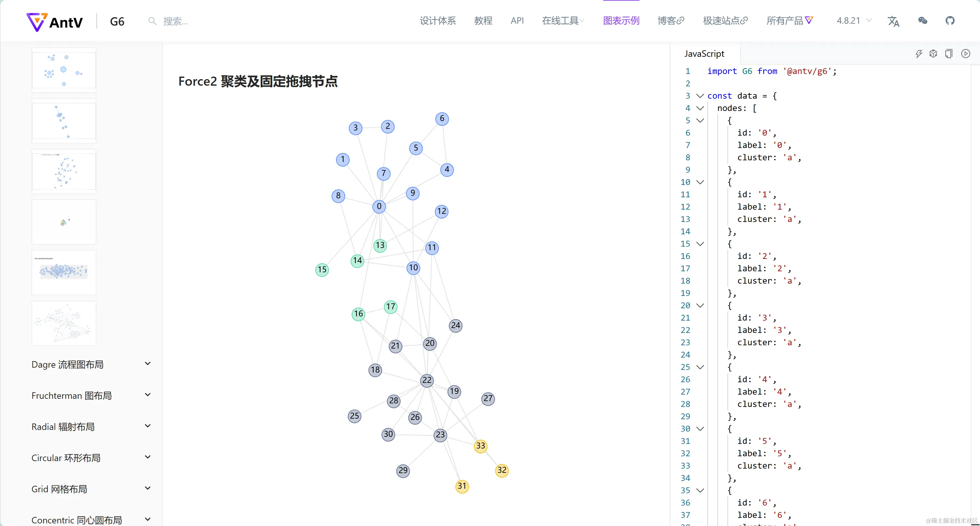This screenshot has height=526, width=980.
Task: Open the 教程 navigation link
Action: pos(483,20)
